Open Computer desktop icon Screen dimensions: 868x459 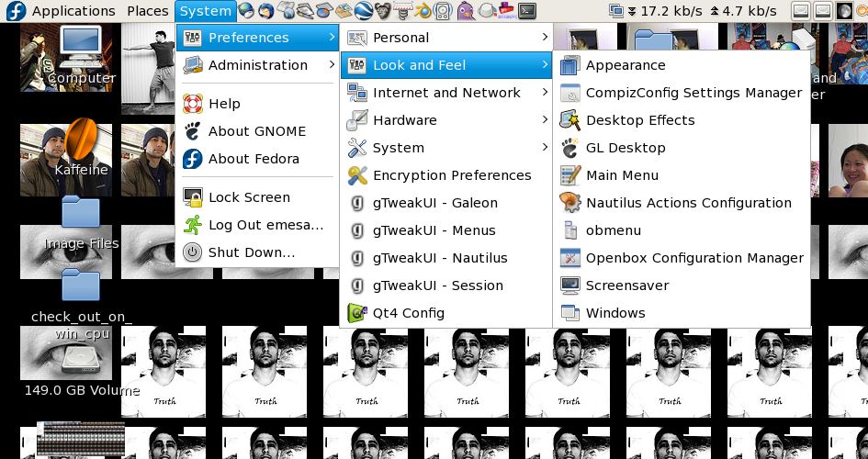click(x=82, y=55)
